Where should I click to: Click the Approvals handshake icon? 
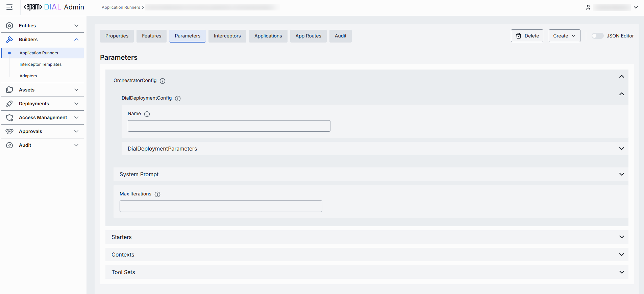coord(9,131)
